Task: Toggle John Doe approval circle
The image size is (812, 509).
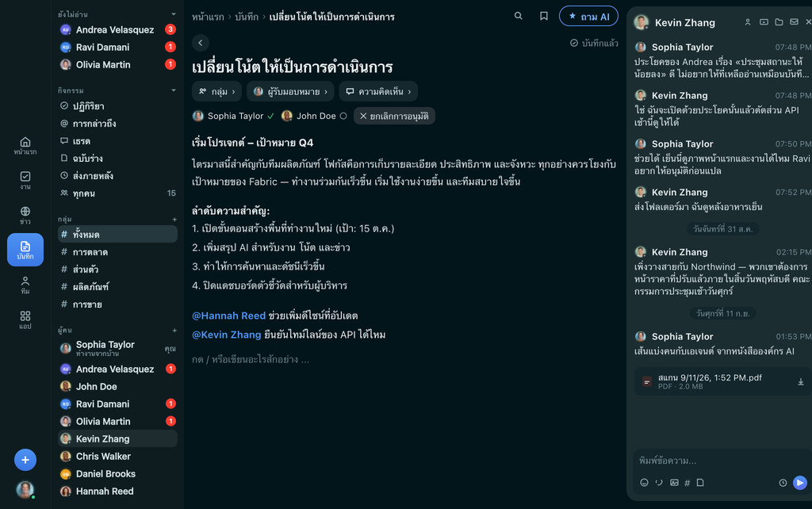Action: [x=343, y=116]
